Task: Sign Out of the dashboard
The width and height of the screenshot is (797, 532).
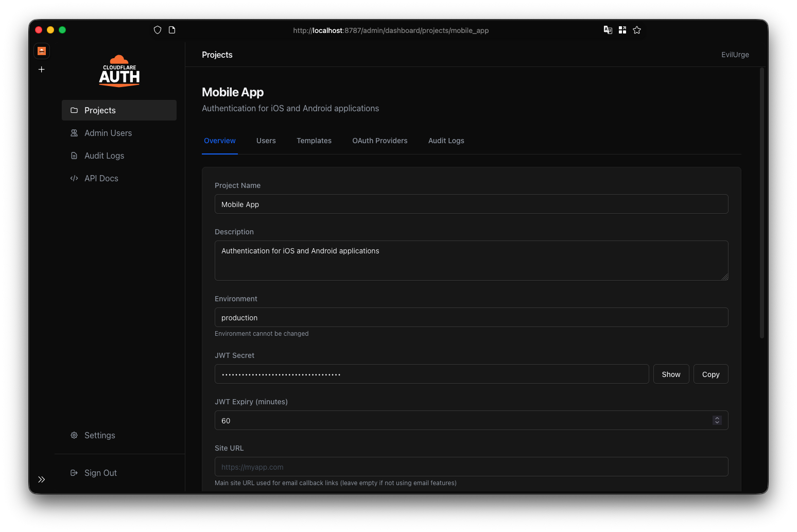Action: click(x=119, y=473)
